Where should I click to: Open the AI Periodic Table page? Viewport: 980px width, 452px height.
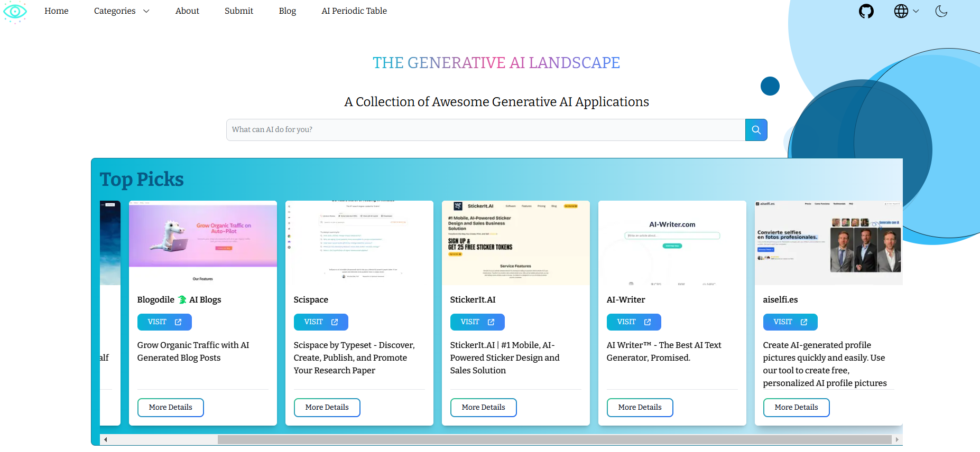pos(354,11)
